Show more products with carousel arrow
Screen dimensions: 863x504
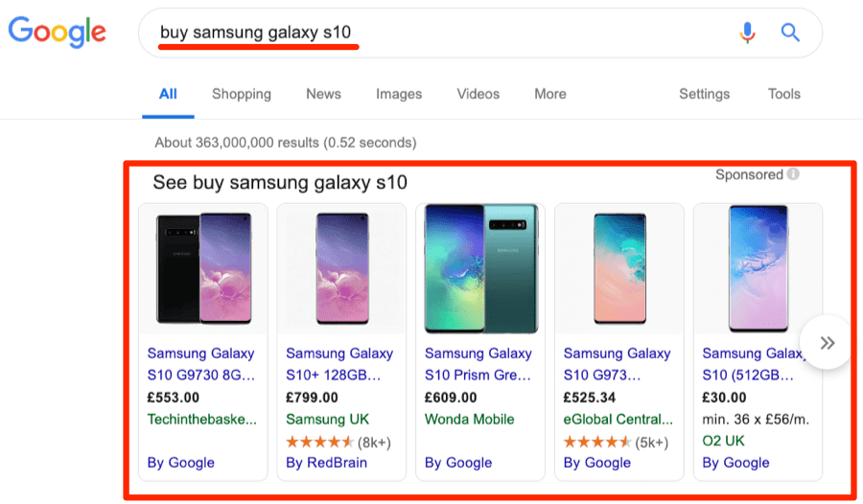pyautogui.click(x=827, y=342)
